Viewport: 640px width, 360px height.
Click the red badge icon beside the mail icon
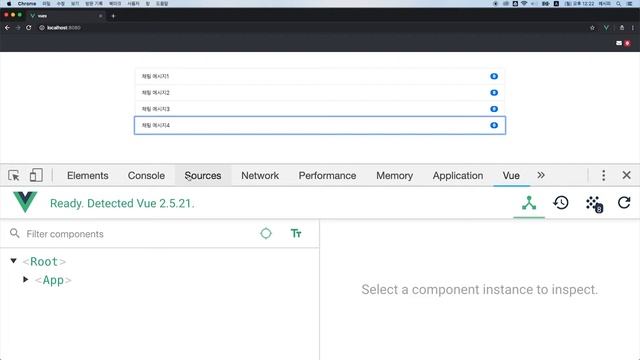[627, 43]
